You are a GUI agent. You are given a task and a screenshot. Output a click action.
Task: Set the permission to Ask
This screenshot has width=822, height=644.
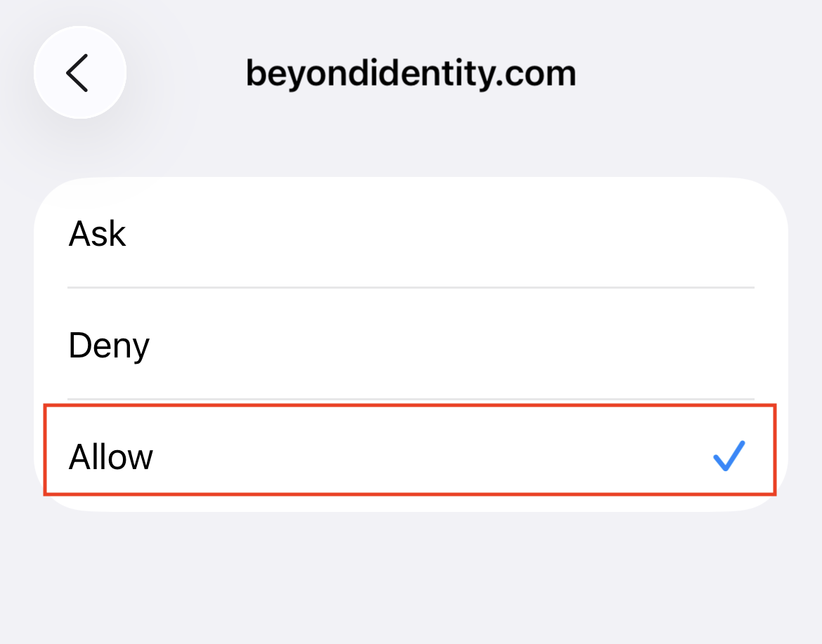(411, 233)
